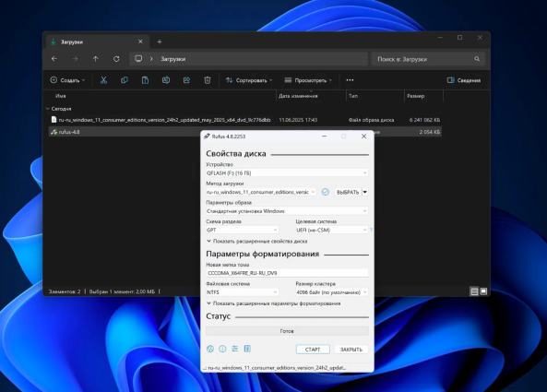547x392 pixels.
Task: Go forward in Explorer navigation
Action: (75, 59)
